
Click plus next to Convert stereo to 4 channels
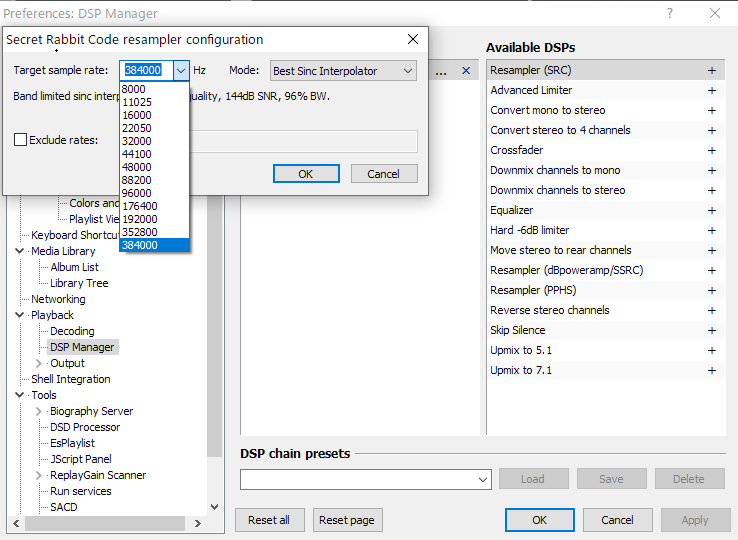pos(712,130)
